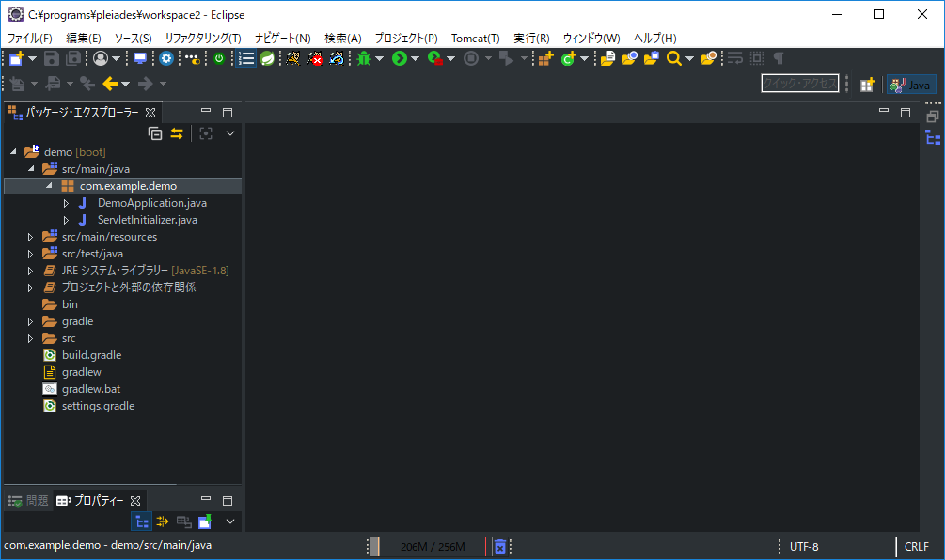
Task: Expand the gradle folder
Action: (x=30, y=321)
